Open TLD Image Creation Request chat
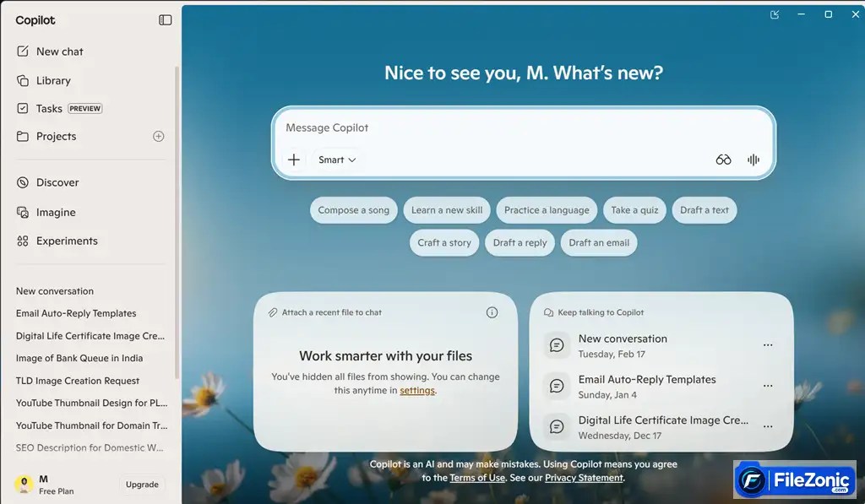The image size is (865, 504). click(x=77, y=381)
